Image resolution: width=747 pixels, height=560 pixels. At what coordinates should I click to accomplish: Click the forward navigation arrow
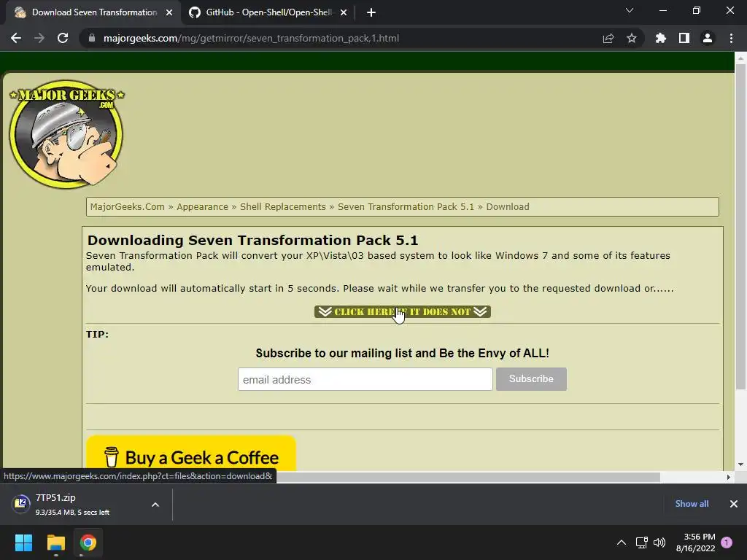(39, 38)
